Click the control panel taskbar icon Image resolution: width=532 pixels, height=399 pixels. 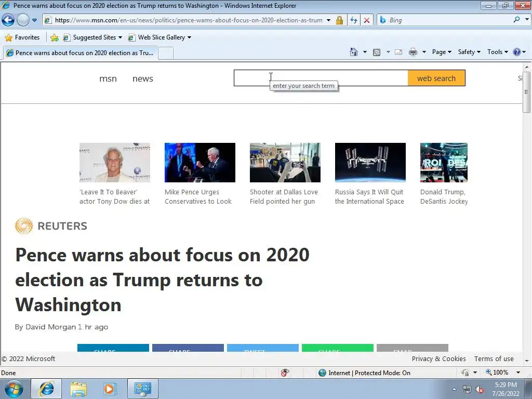click(142, 389)
